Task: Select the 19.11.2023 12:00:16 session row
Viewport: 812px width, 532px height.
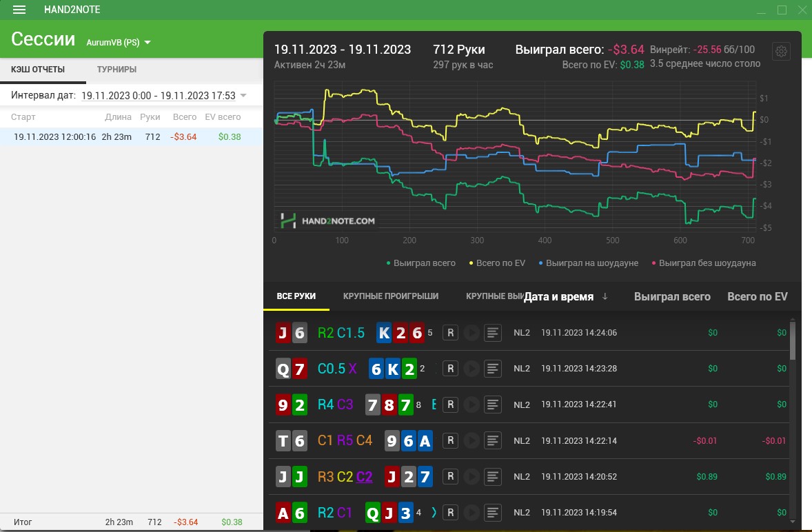Action: coord(132,136)
